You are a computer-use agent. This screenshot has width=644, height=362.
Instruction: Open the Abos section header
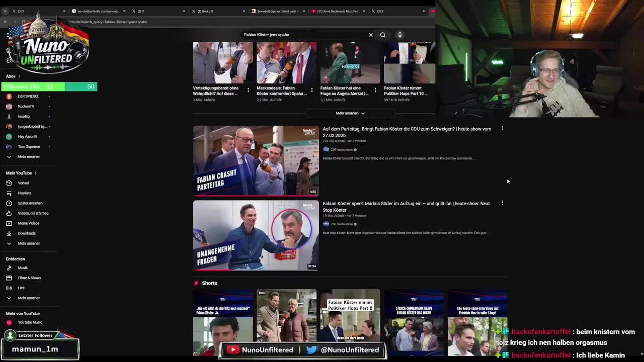click(13, 76)
